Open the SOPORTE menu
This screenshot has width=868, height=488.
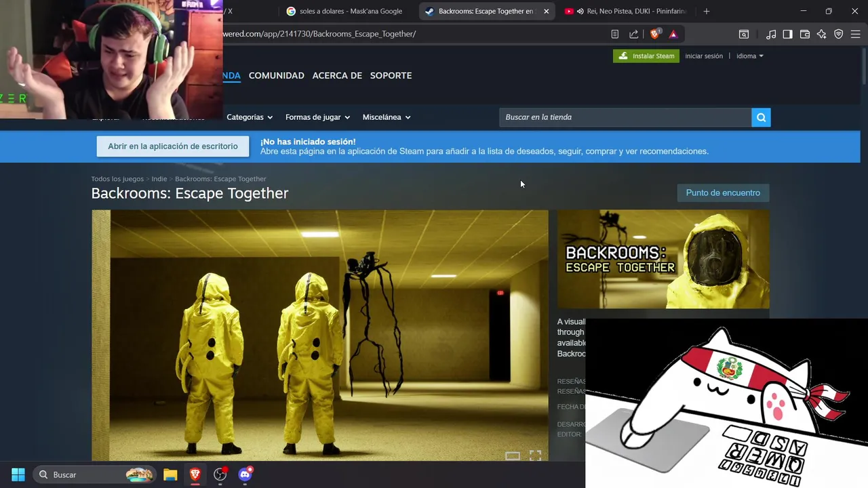(x=391, y=75)
